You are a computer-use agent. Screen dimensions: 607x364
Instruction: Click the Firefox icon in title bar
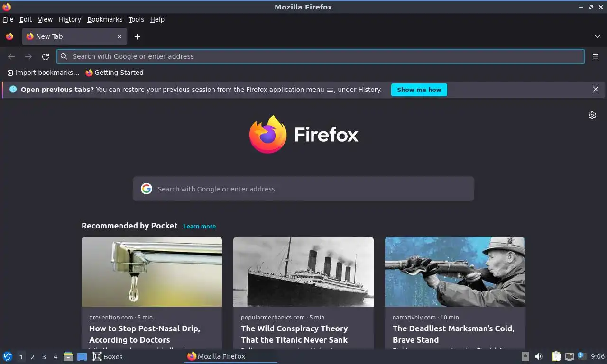[7, 7]
